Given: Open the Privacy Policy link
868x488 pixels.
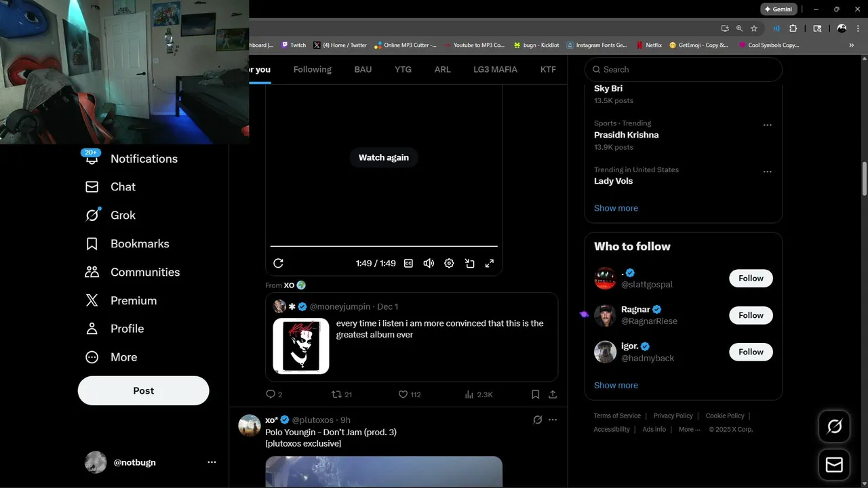Looking at the screenshot, I should pos(673,415).
